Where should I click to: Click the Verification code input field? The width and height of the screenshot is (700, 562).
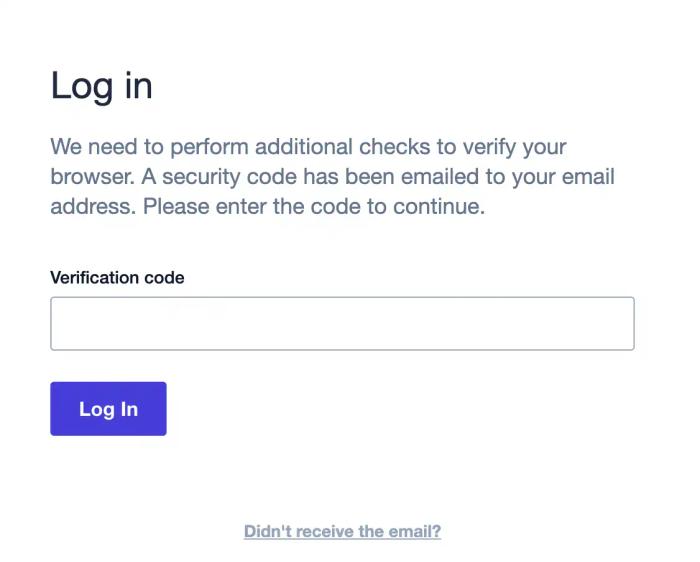click(x=342, y=323)
